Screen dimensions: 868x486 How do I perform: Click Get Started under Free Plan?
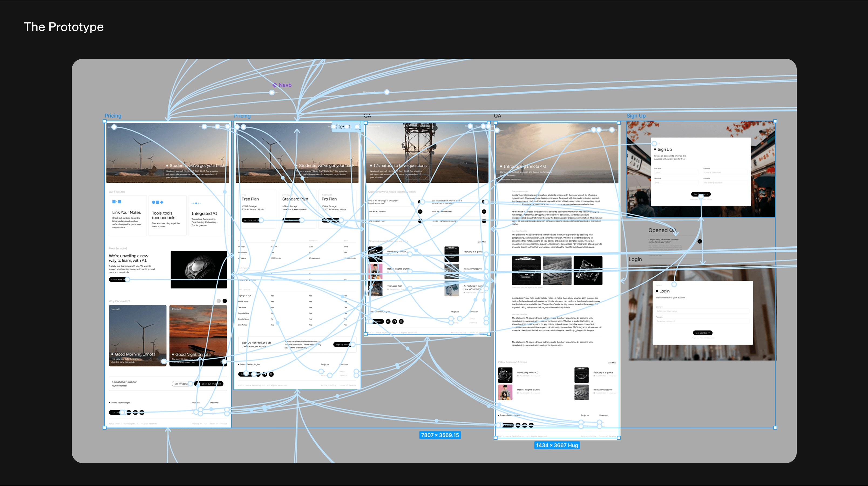(250, 220)
